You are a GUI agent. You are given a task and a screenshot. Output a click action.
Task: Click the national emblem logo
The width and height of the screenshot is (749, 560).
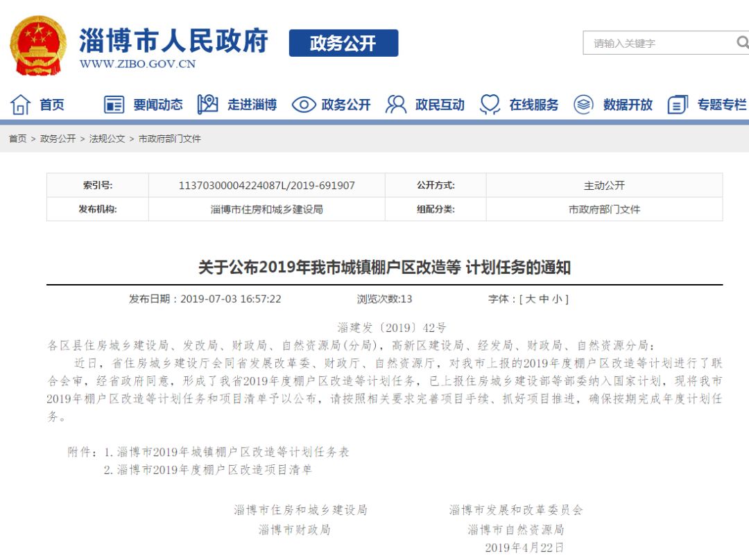(38, 46)
